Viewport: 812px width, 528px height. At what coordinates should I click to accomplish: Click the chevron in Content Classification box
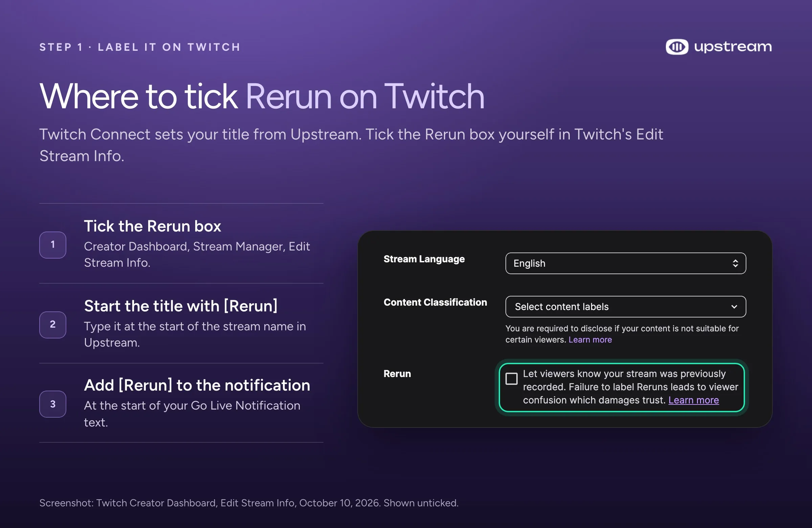[734, 307]
